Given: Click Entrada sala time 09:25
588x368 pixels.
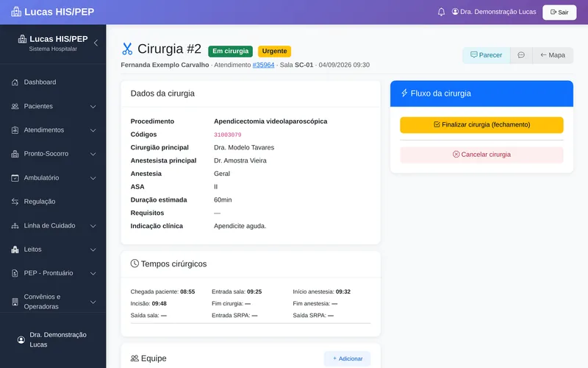Looking at the screenshot, I should 254,291.
